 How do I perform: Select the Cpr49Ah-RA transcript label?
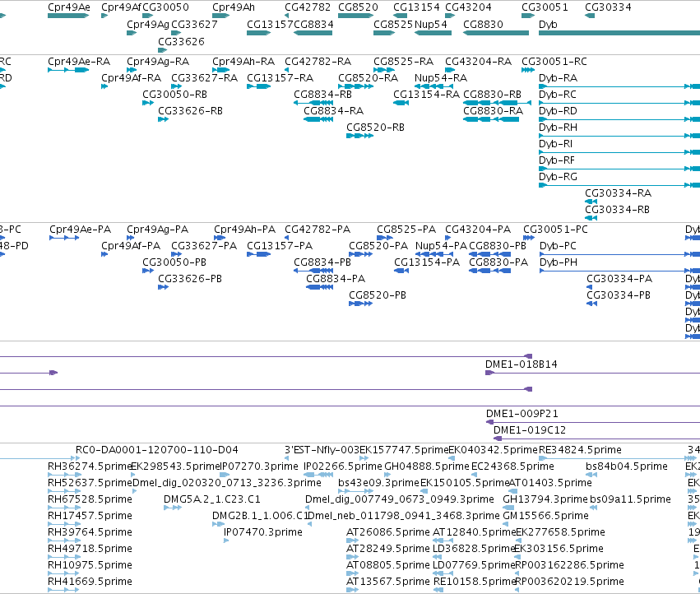pyautogui.click(x=243, y=62)
